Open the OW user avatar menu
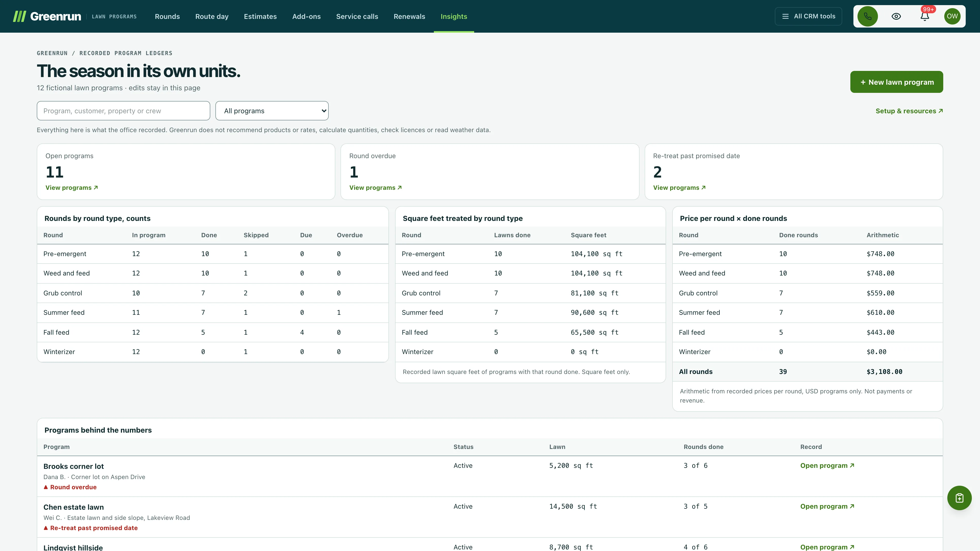Viewport: 980px width, 551px height. point(952,16)
